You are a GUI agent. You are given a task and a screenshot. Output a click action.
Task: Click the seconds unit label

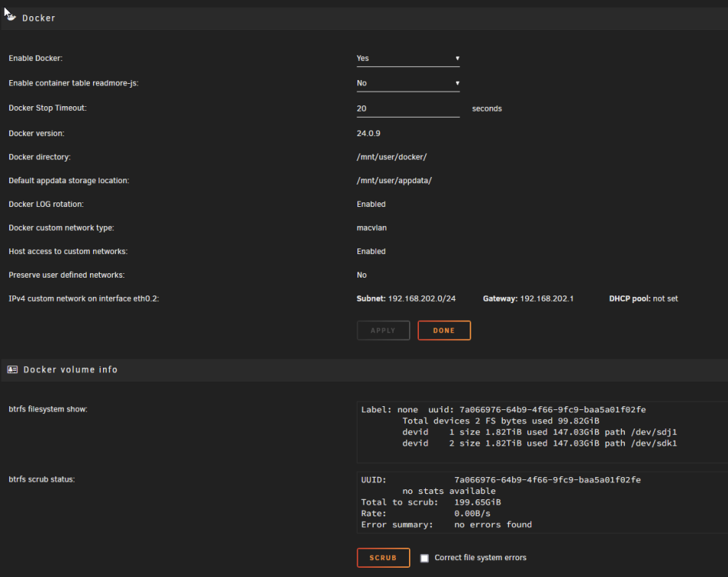tap(487, 108)
